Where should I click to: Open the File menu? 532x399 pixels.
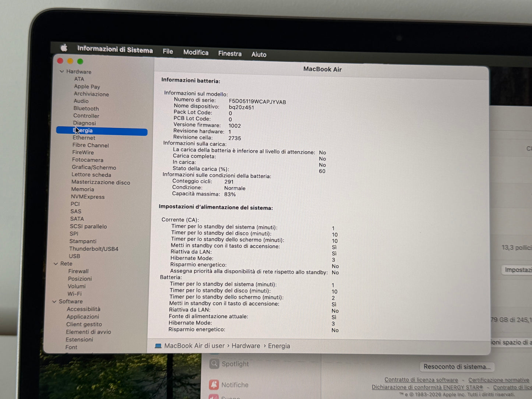[x=168, y=51]
